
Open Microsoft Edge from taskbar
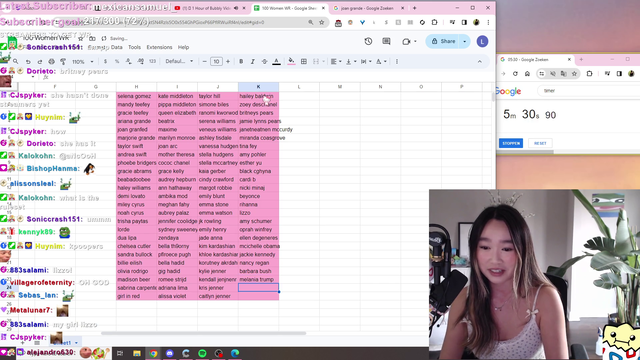click(x=235, y=353)
